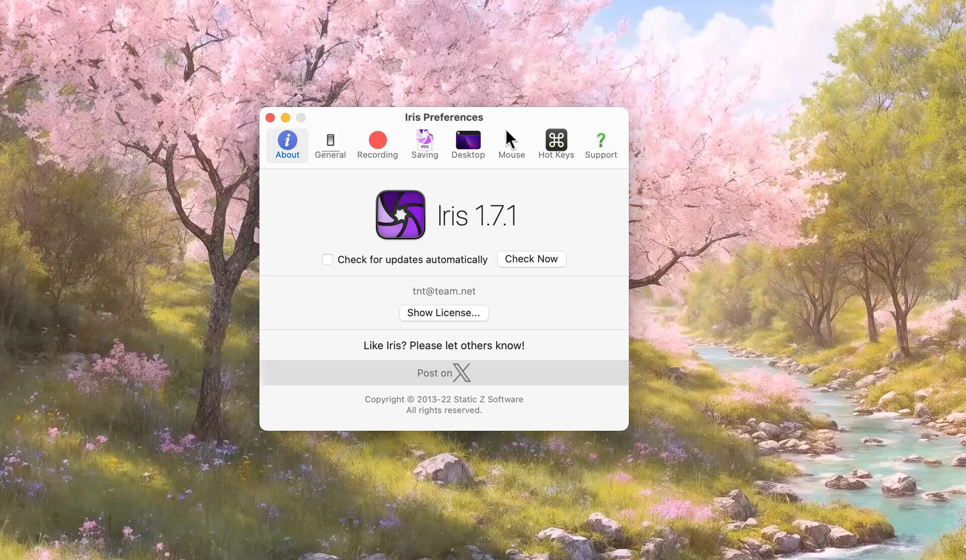Click the tnt@team.net license email
Viewport: 966px width, 560px height.
(443, 291)
